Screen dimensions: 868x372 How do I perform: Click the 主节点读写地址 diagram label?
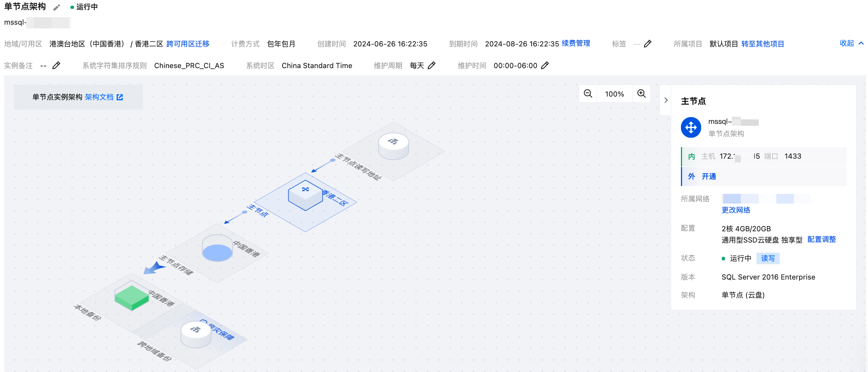click(358, 167)
